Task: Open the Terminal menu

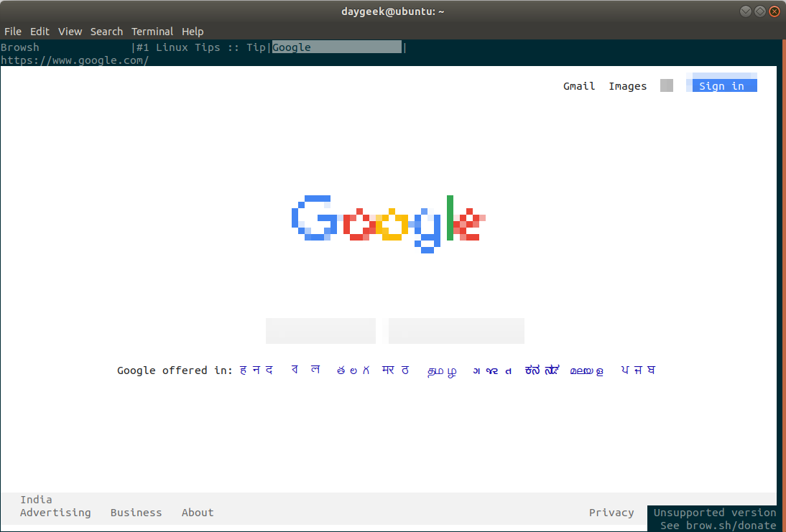Action: (152, 32)
